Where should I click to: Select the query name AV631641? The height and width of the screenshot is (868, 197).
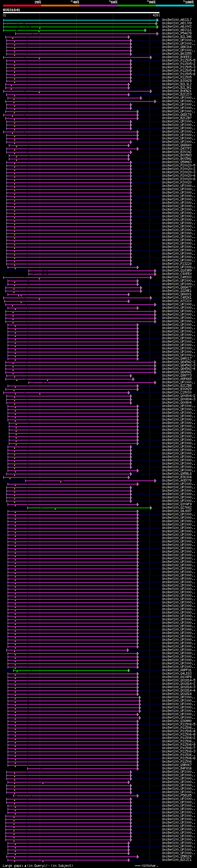[x=11, y=10]
